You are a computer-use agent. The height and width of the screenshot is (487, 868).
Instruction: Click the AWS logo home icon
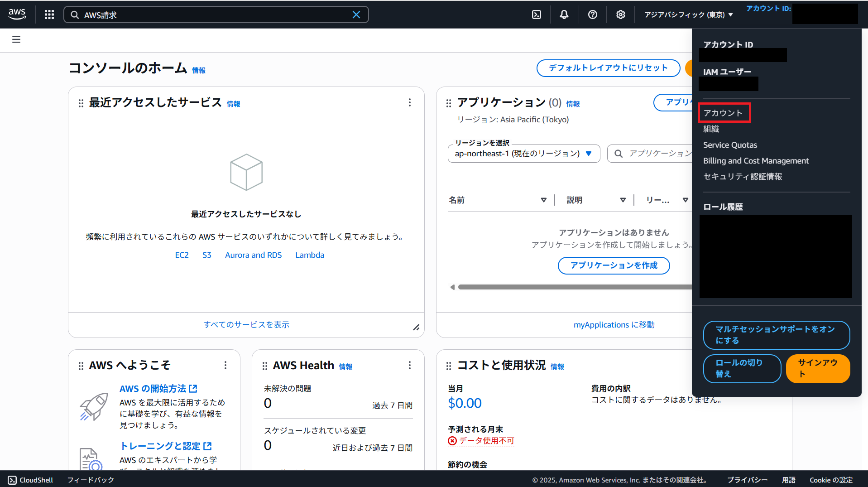(17, 14)
